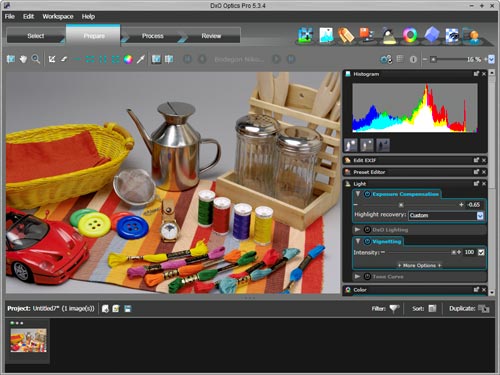
Task: Click the save project disk icon
Action: click(127, 309)
